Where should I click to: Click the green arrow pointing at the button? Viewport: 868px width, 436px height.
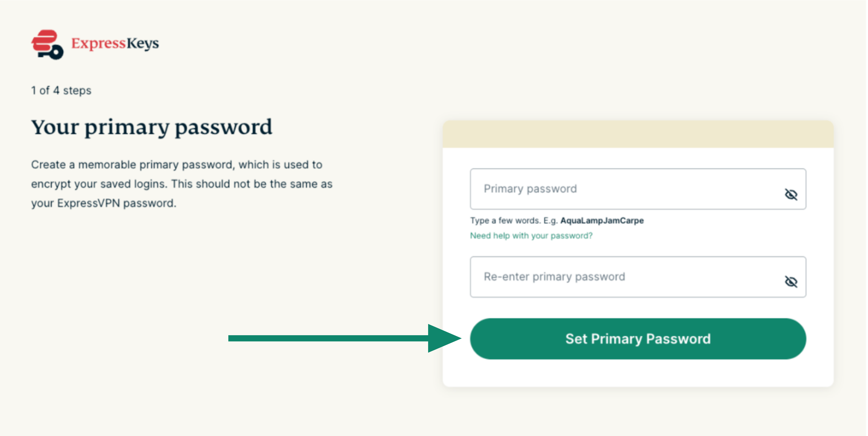tap(344, 338)
